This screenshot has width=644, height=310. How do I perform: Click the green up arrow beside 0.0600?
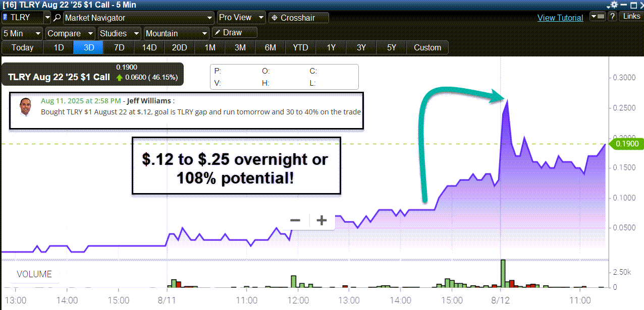click(119, 78)
